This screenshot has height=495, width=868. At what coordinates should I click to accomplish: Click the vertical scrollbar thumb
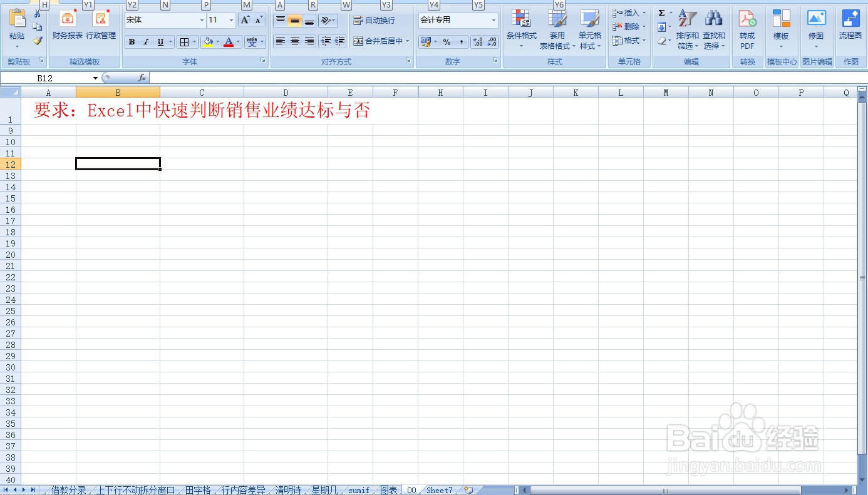coord(862,278)
